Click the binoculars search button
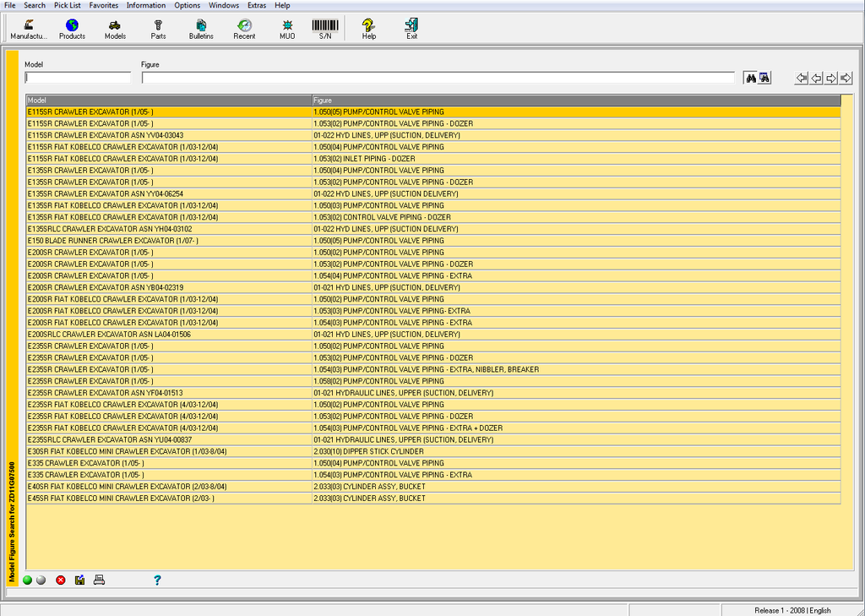This screenshot has height=616, width=865. (x=749, y=78)
